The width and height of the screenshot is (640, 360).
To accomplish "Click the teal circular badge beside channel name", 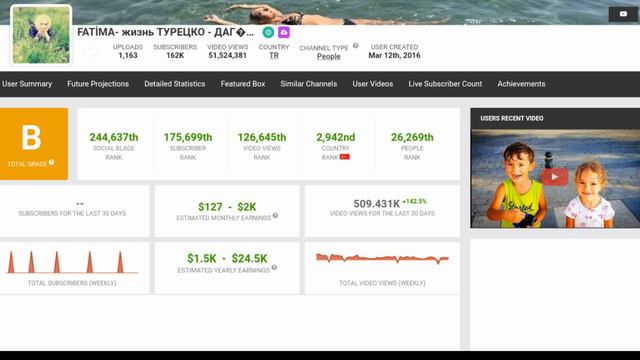I will pos(268,32).
